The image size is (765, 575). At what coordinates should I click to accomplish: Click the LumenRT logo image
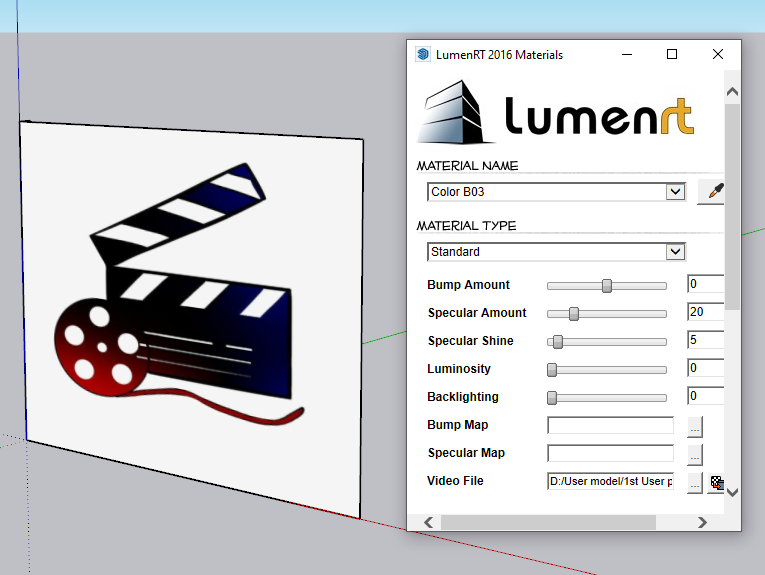556,111
